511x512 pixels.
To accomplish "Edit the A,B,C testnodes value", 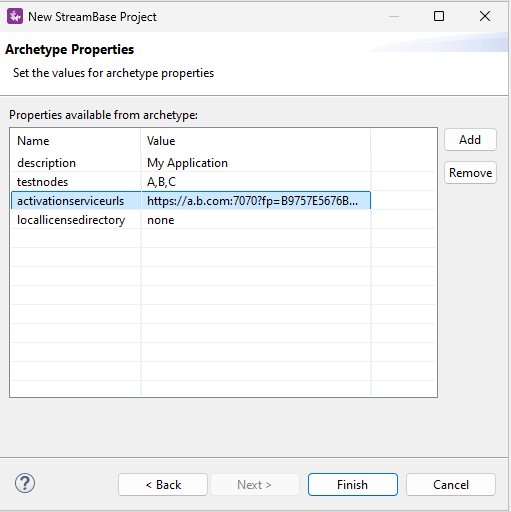I will point(256,182).
